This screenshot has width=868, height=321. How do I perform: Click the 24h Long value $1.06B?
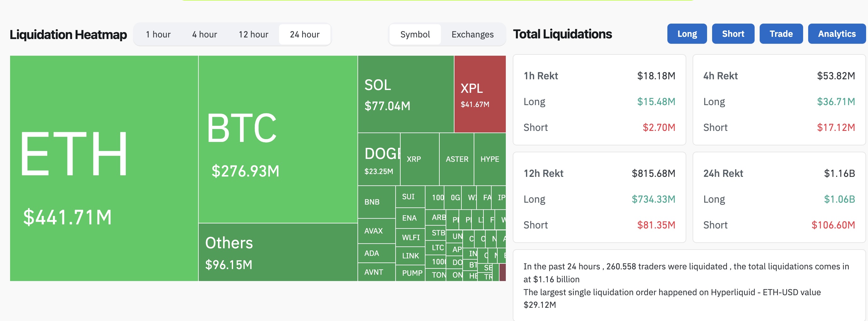pyautogui.click(x=839, y=200)
